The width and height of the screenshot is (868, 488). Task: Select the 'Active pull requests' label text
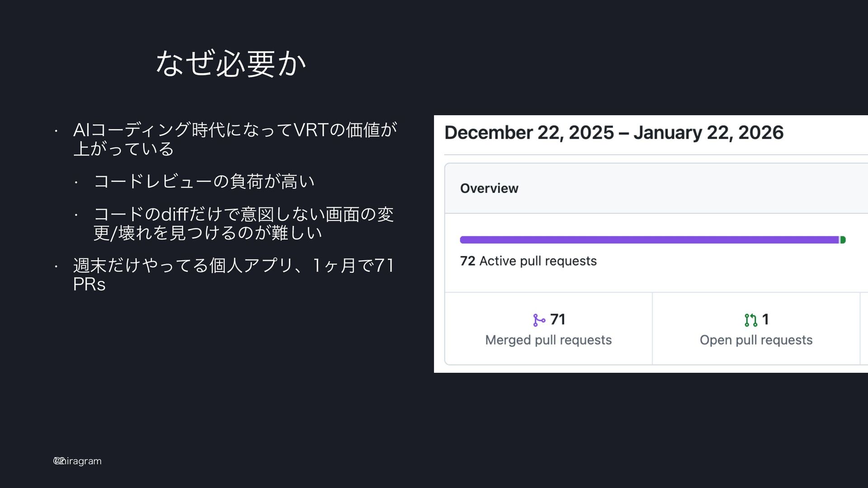click(538, 261)
